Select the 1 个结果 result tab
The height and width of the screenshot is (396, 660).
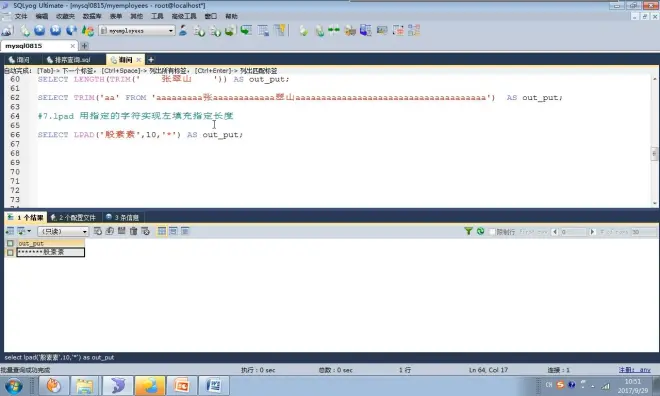coord(25,218)
